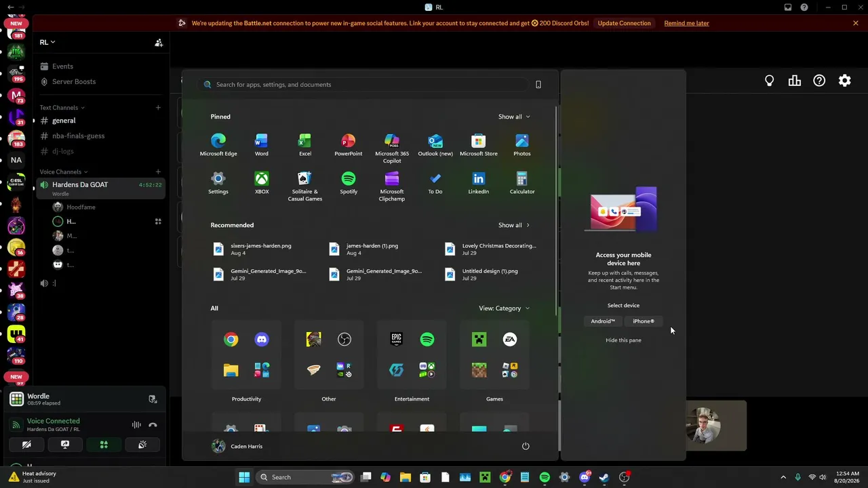Open Microsoft Edge from pinned apps

click(218, 145)
